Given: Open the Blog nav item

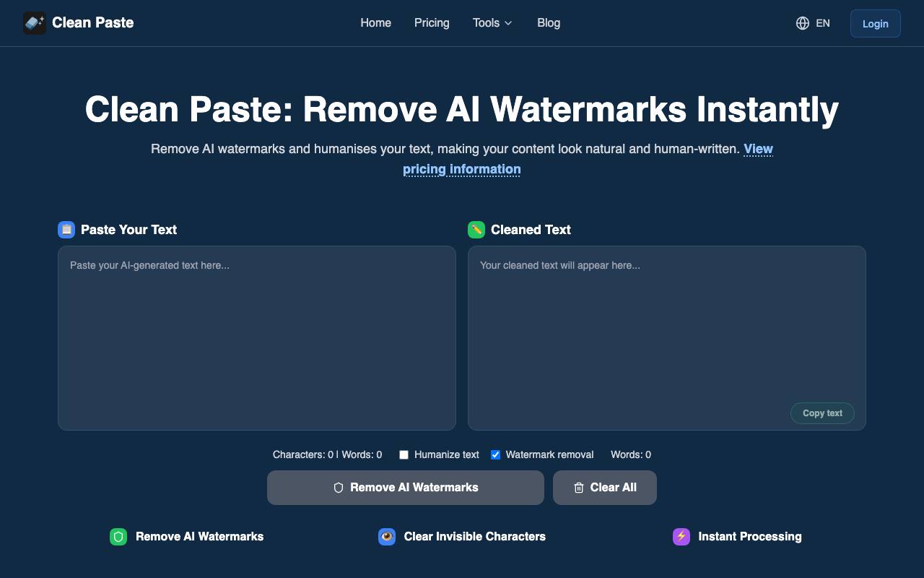Looking at the screenshot, I should (549, 23).
